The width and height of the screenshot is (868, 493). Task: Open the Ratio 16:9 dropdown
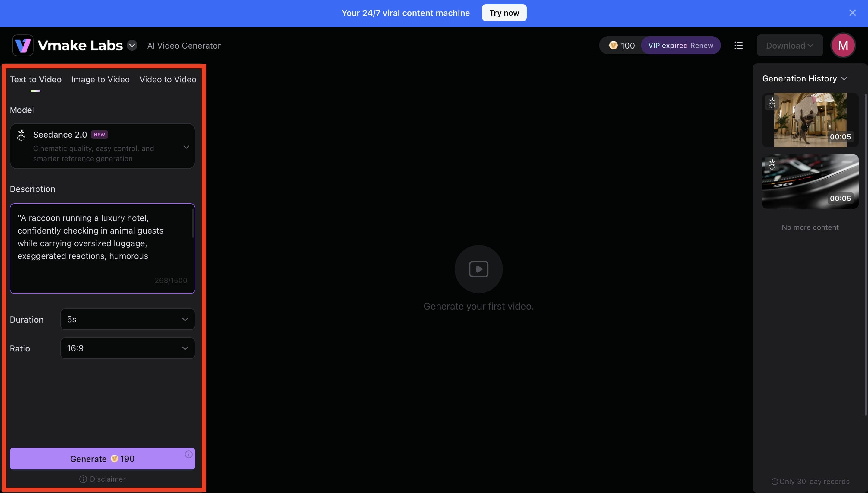click(x=128, y=348)
